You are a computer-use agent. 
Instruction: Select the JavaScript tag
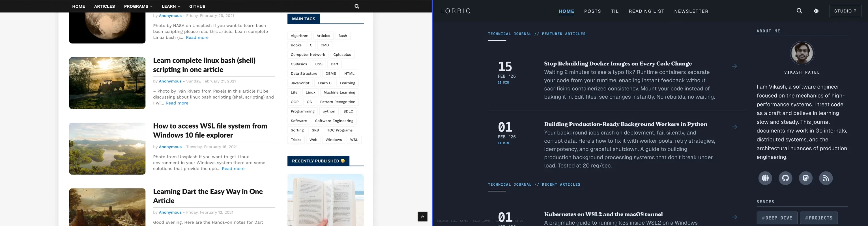300,83
